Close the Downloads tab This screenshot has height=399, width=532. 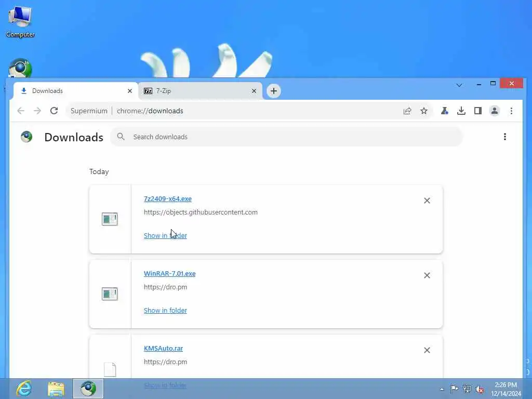pos(129,91)
